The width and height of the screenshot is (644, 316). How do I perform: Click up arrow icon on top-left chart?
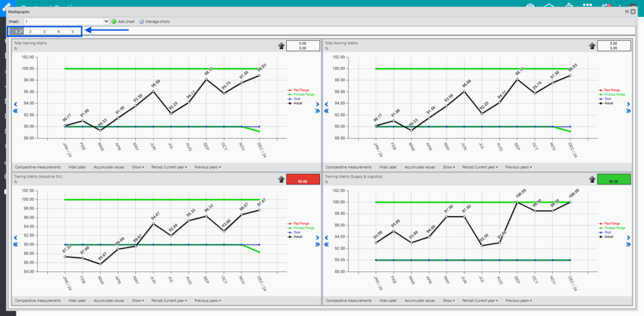click(x=281, y=45)
